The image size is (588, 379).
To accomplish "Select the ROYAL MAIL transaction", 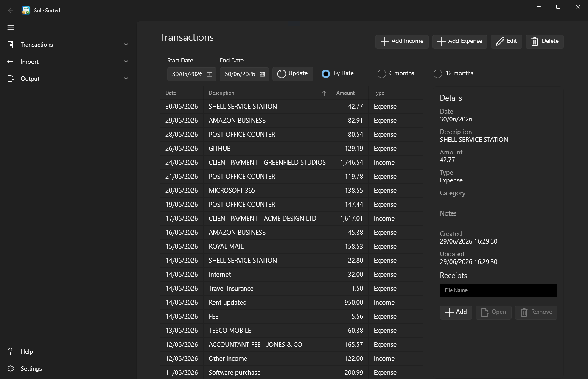I will click(291, 247).
